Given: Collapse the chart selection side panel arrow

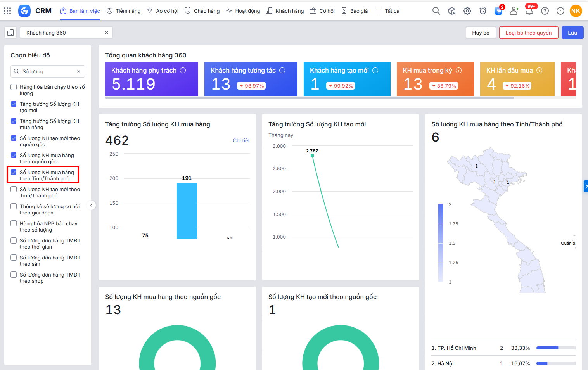Looking at the screenshot, I should (92, 206).
